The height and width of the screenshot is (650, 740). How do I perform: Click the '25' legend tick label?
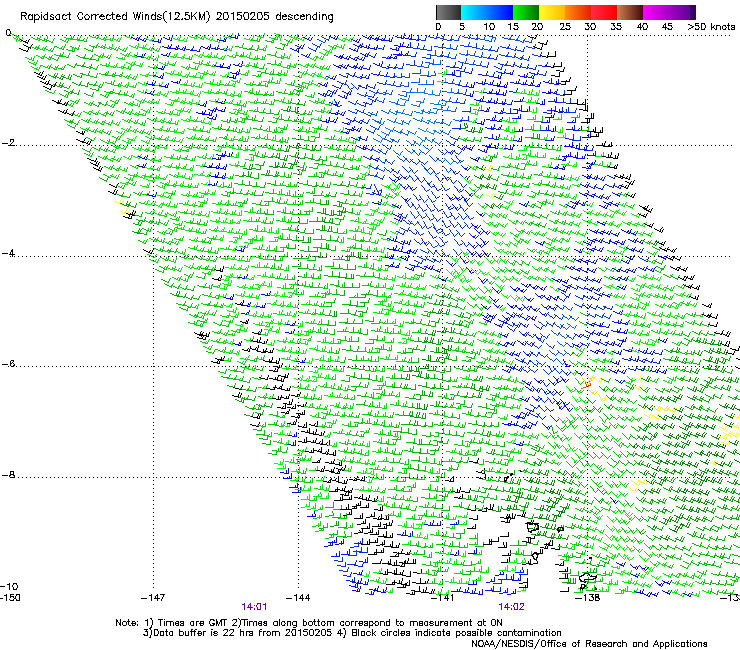point(565,27)
